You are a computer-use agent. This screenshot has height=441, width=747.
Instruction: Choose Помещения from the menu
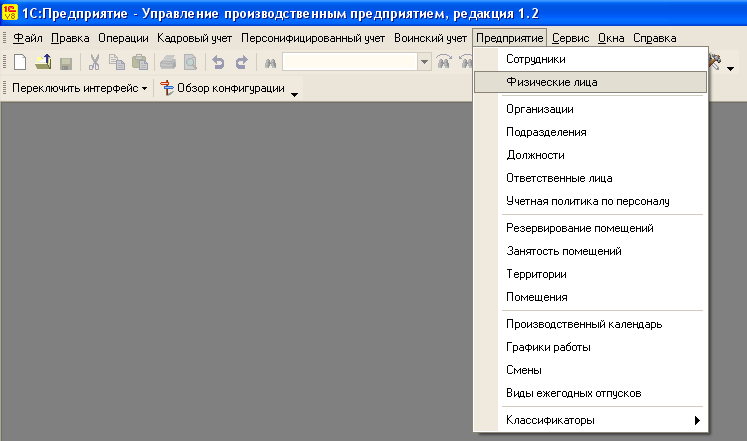(591, 297)
